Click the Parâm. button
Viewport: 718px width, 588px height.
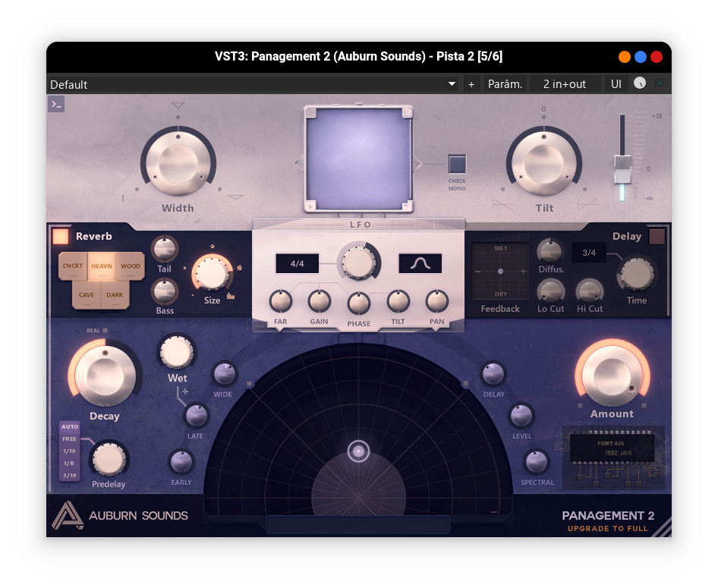[505, 84]
